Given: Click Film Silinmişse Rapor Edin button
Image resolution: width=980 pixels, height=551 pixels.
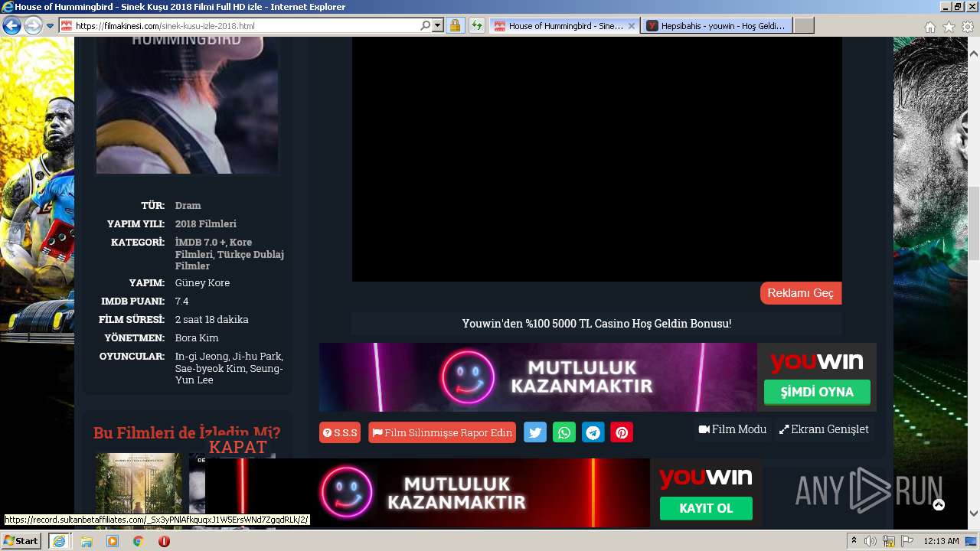Looking at the screenshot, I should coord(442,432).
